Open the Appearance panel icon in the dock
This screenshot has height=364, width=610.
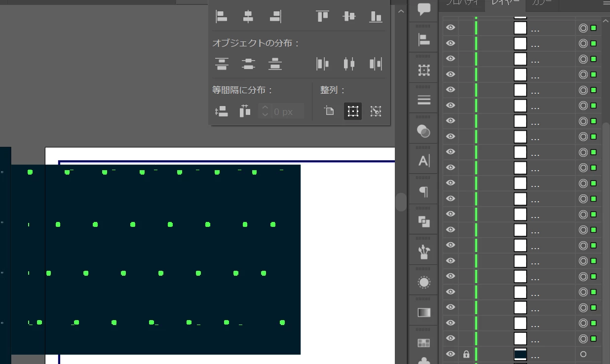pos(424,282)
